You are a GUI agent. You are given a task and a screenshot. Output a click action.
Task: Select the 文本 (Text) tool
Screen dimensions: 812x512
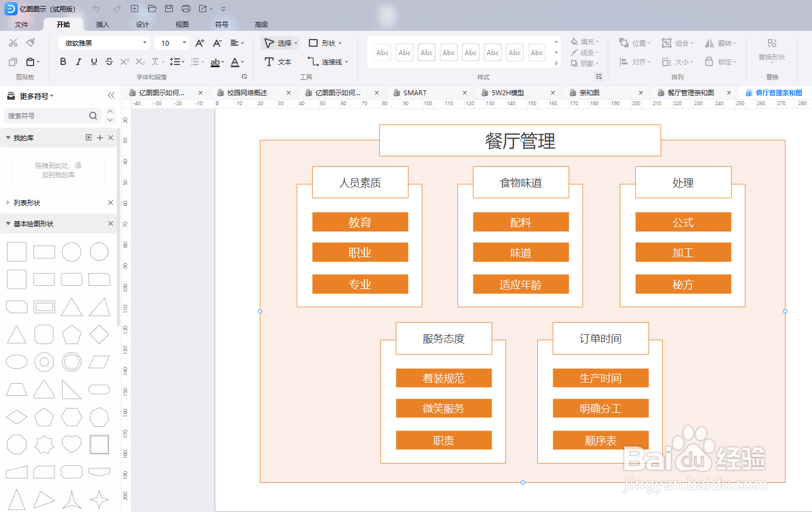pos(278,62)
